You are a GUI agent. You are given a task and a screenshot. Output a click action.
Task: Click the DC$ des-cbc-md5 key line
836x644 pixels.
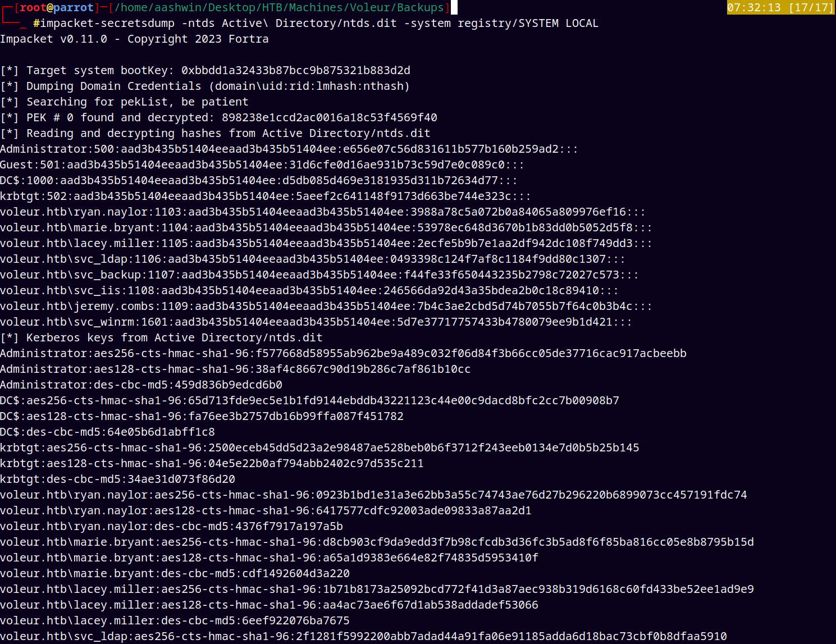pyautogui.click(x=107, y=432)
